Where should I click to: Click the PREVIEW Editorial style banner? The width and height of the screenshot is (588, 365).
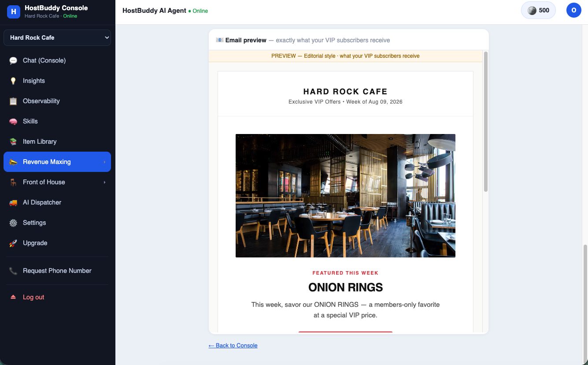coord(345,56)
